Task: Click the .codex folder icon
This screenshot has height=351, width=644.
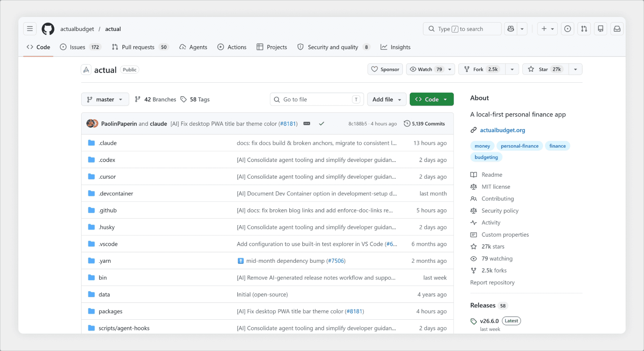Action: point(91,160)
